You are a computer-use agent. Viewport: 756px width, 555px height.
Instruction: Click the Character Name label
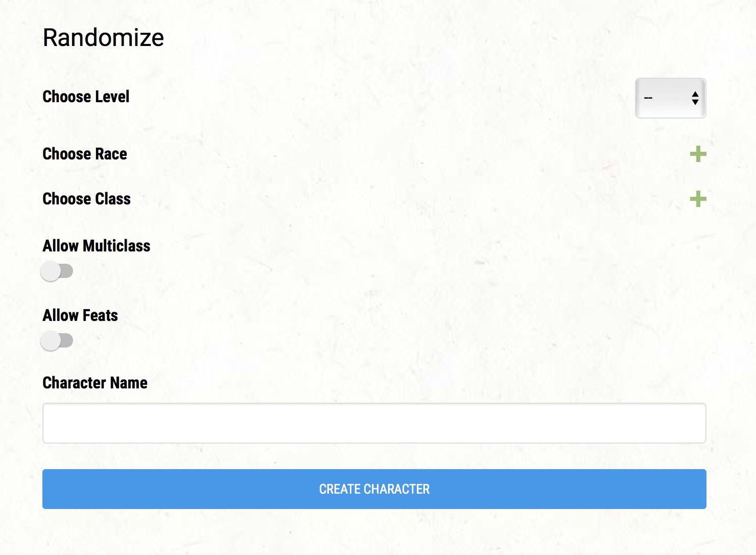pos(95,383)
